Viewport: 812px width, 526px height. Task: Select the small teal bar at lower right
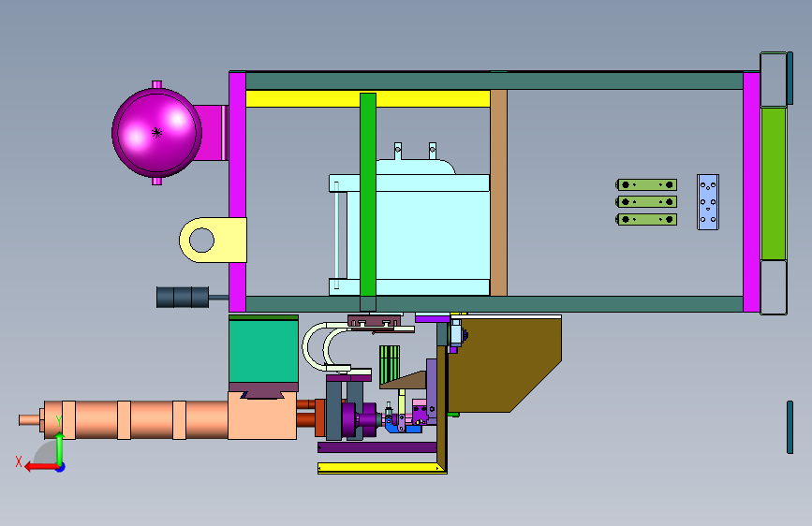(790, 427)
